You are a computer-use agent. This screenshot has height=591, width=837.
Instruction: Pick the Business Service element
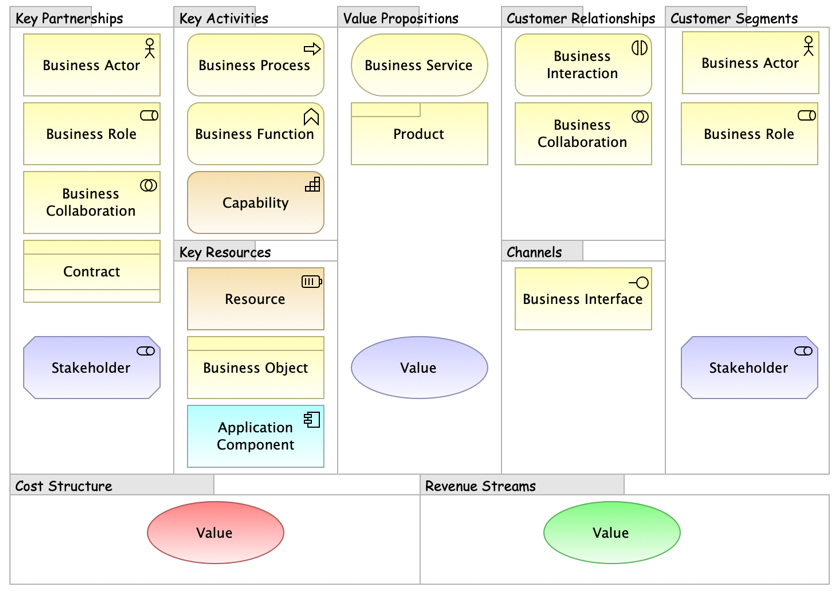419,65
